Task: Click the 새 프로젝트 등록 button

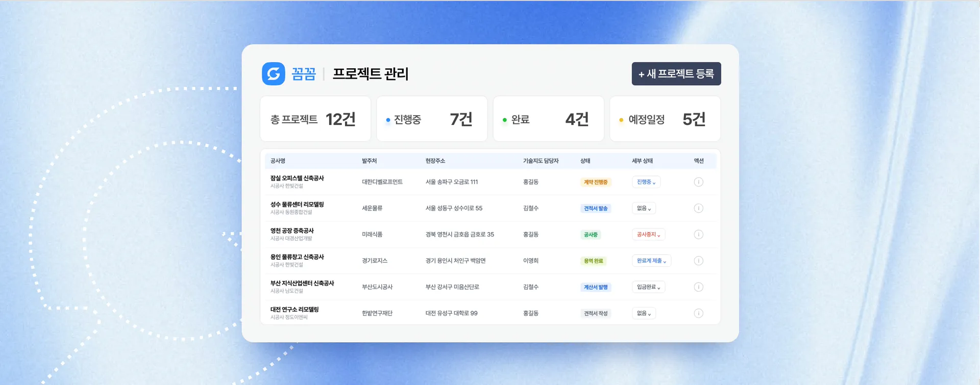Action: pos(676,74)
